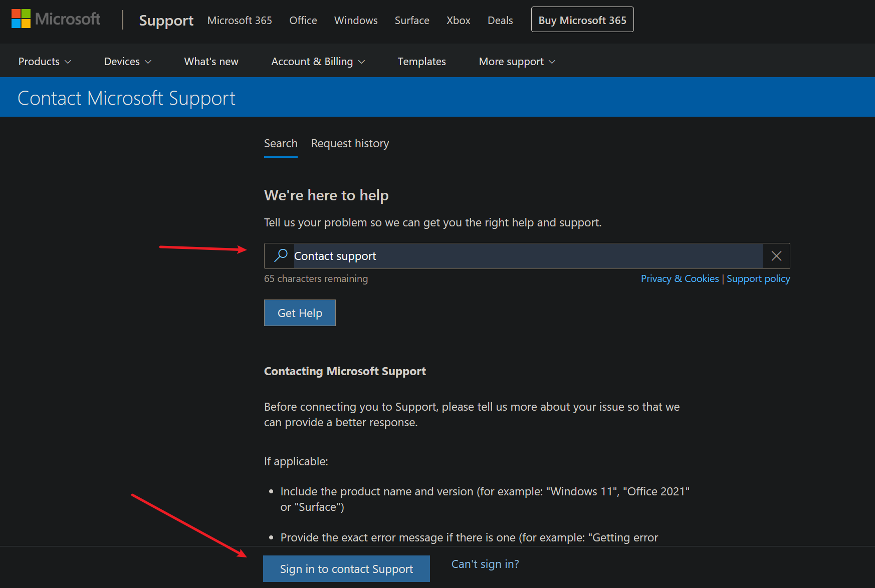Click the We're here to help heading

pyautogui.click(x=326, y=195)
